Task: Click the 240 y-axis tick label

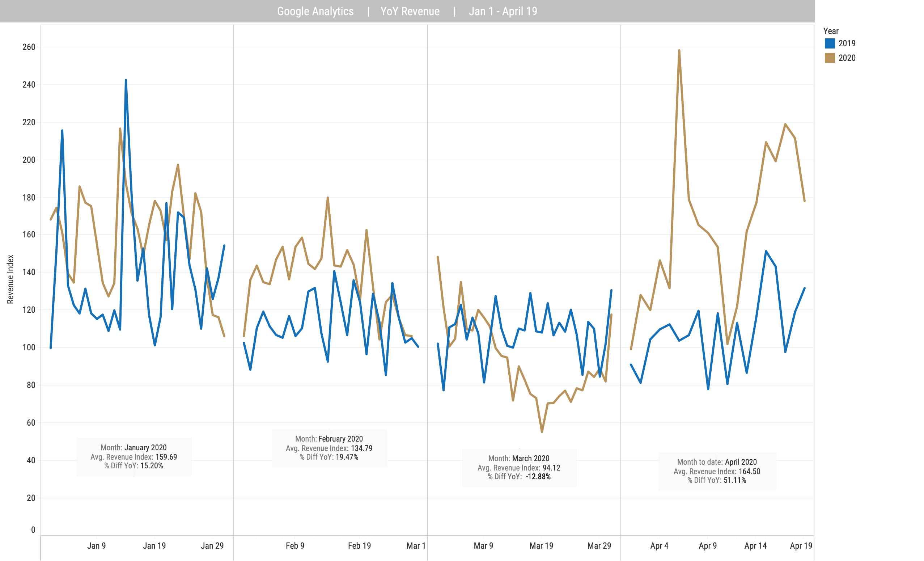Action: (x=29, y=85)
